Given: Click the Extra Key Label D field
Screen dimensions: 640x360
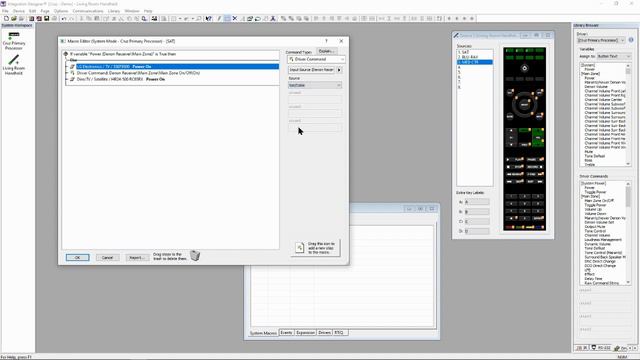Looking at the screenshot, I should [x=477, y=231].
